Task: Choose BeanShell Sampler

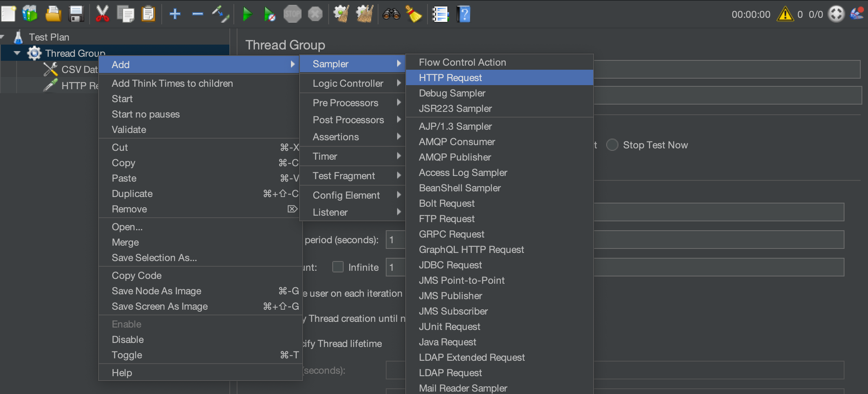Action: tap(500, 188)
